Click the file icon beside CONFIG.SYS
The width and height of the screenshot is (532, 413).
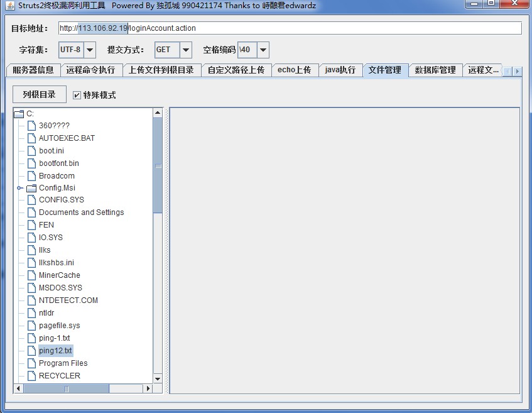(x=31, y=200)
